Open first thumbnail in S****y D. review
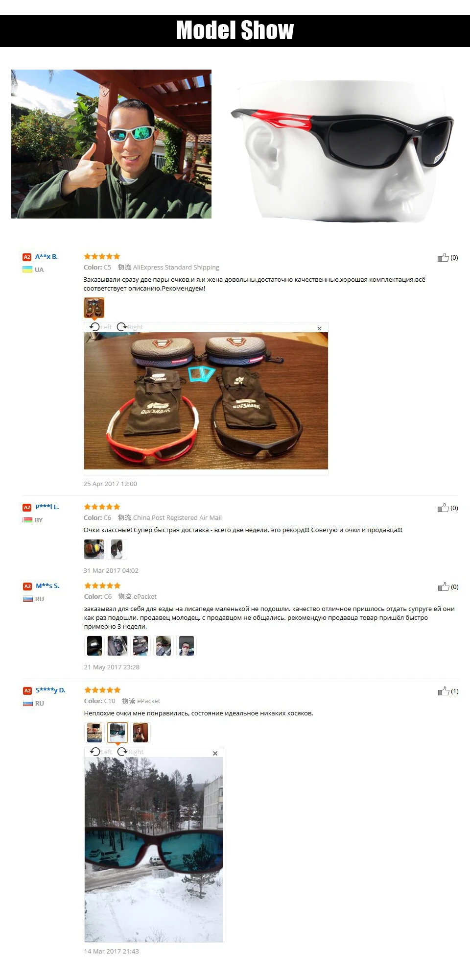This screenshot has height=980, width=470. coord(94,733)
